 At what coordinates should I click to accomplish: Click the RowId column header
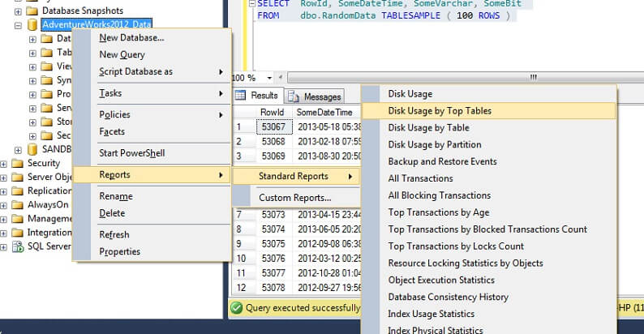point(272,113)
